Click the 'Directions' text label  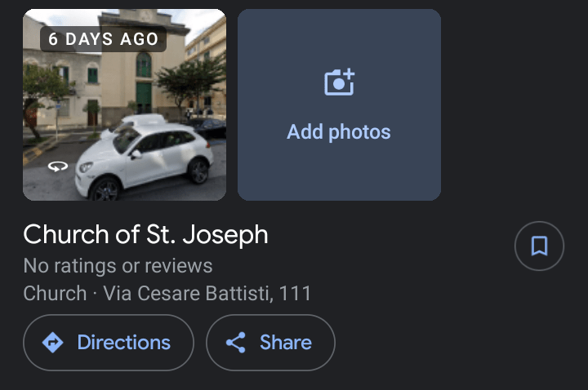(123, 343)
